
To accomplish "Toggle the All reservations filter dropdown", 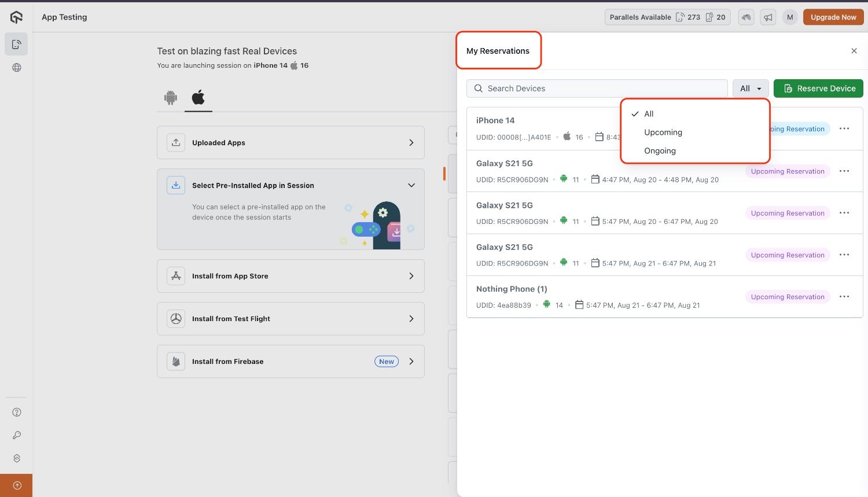I will point(751,89).
